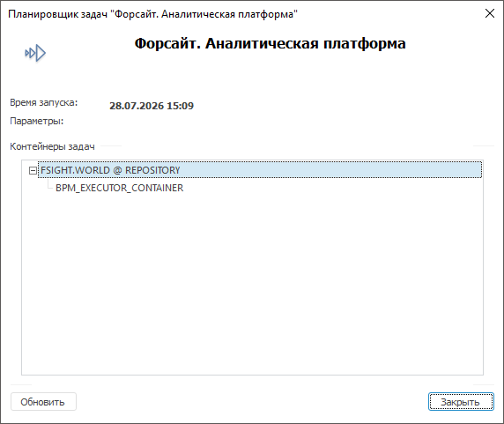Close the Планировщик задач window with X

click(490, 13)
